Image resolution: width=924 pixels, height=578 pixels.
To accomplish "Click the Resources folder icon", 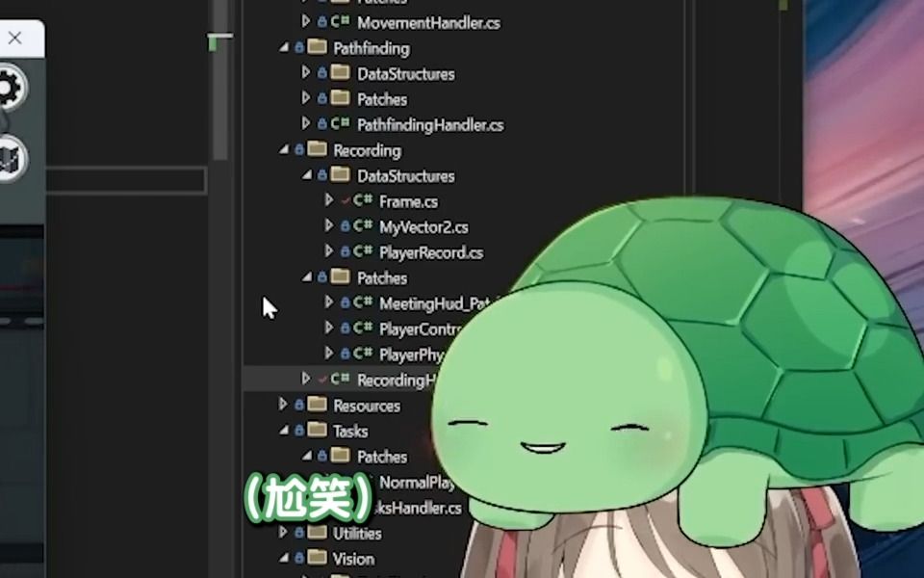I will [x=317, y=406].
